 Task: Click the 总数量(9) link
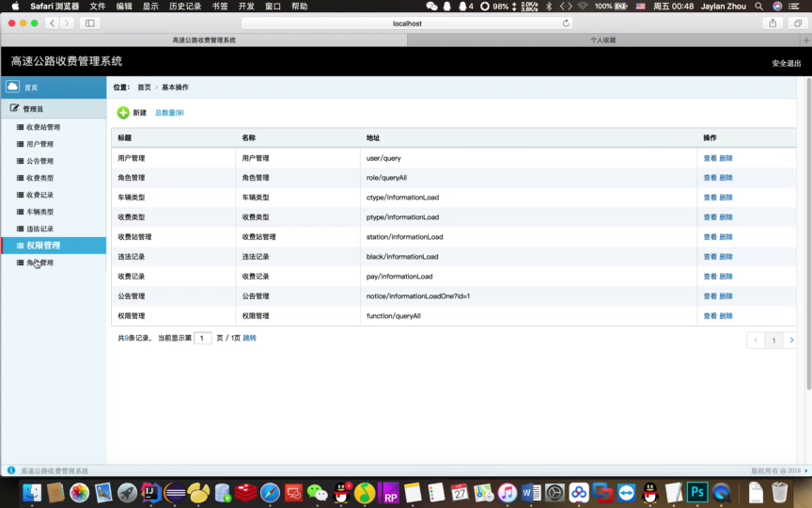[x=169, y=113]
